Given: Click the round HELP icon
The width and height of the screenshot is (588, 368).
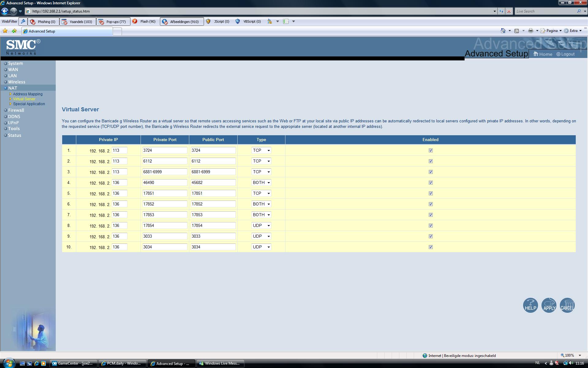Looking at the screenshot, I should pos(530,305).
